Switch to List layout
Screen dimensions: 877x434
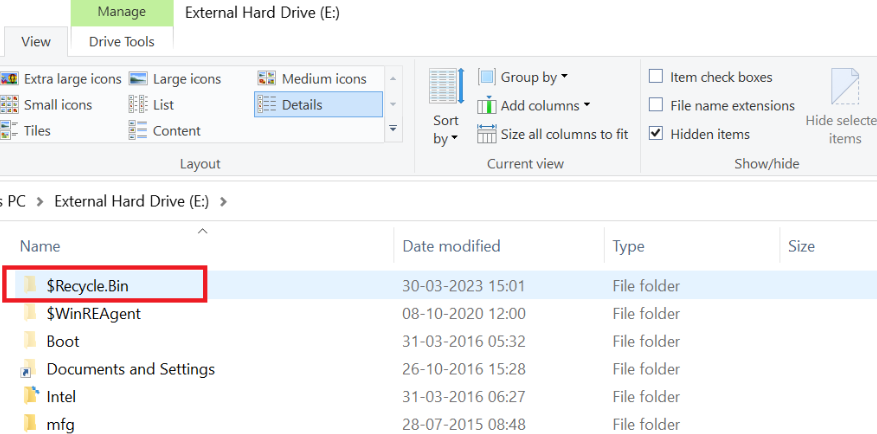[151, 105]
